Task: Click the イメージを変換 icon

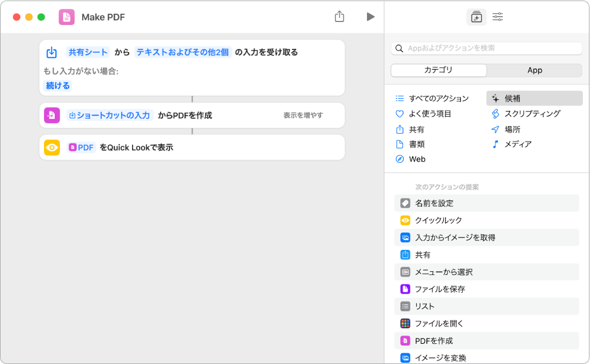Action: (405, 357)
